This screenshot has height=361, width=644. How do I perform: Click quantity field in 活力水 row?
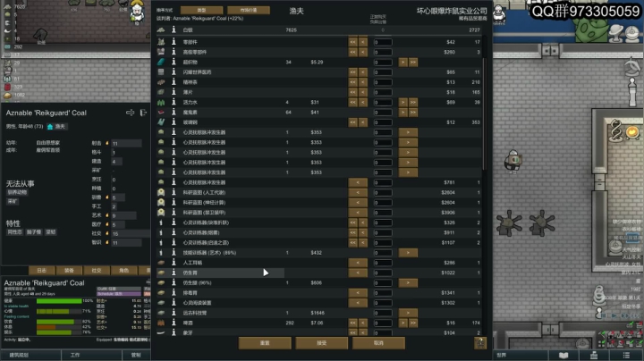click(x=383, y=102)
